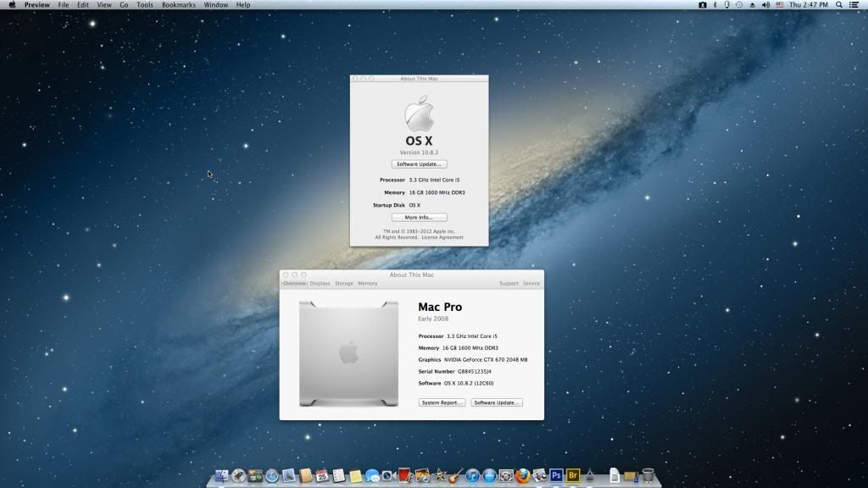Open Finder from the dock
868x488 pixels.
[222, 476]
